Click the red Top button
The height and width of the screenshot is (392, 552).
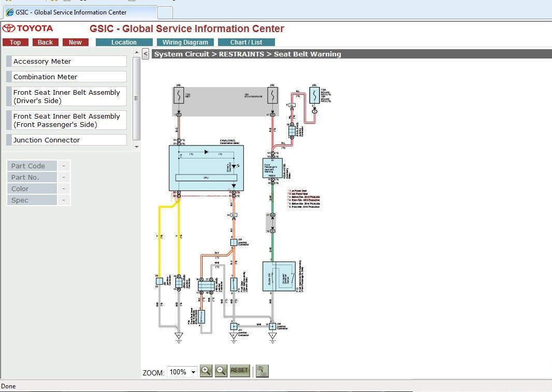16,42
